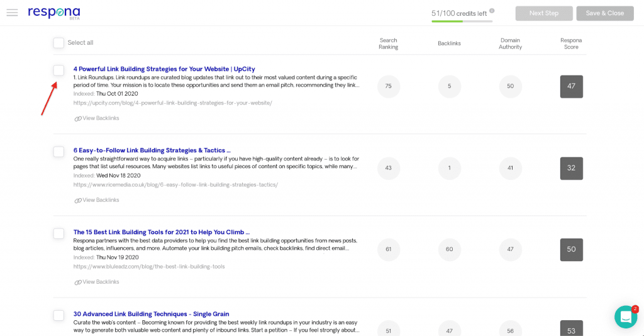The image size is (644, 336).
Task: Select the 15 Best Link Building Tools checkbox
Action: [58, 233]
